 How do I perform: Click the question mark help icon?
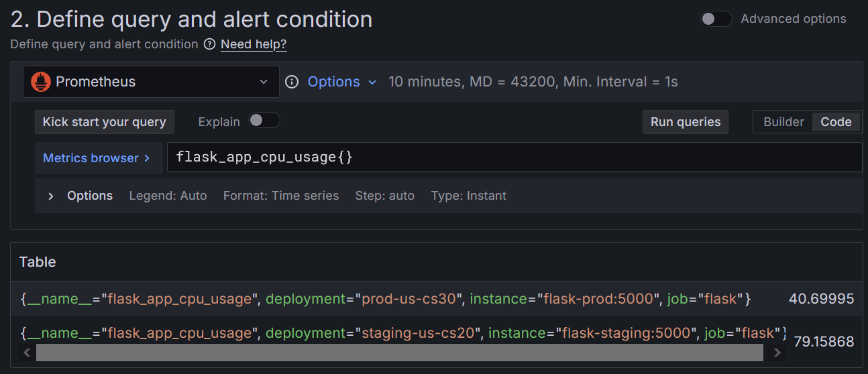pyautogui.click(x=209, y=44)
